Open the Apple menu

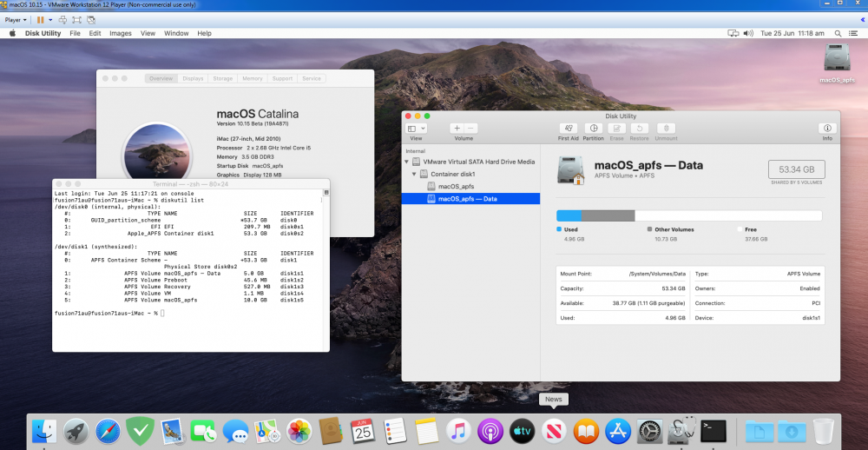pyautogui.click(x=12, y=33)
